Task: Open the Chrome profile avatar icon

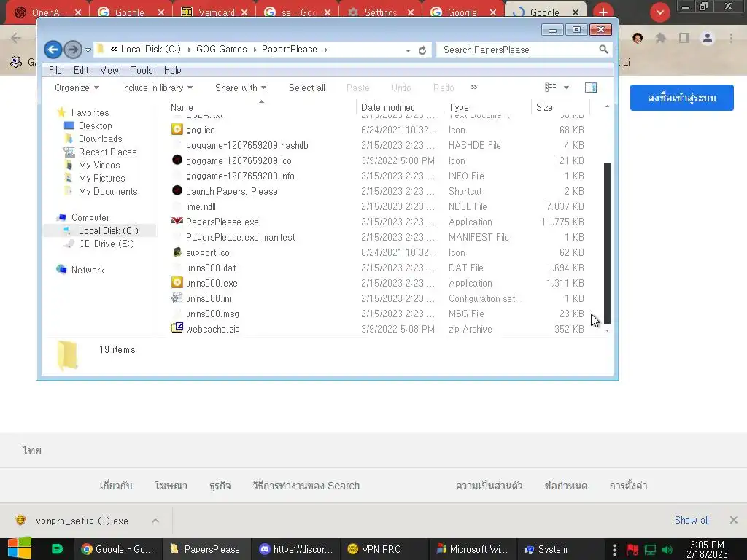Action: tap(708, 38)
